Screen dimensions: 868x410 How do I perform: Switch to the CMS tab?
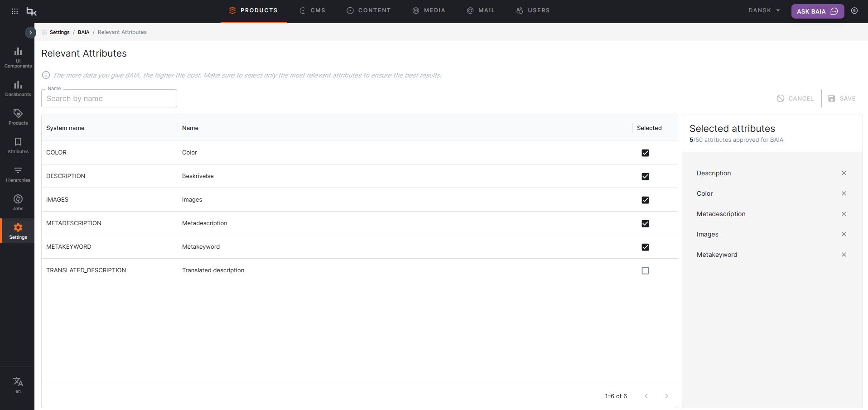[x=313, y=10]
